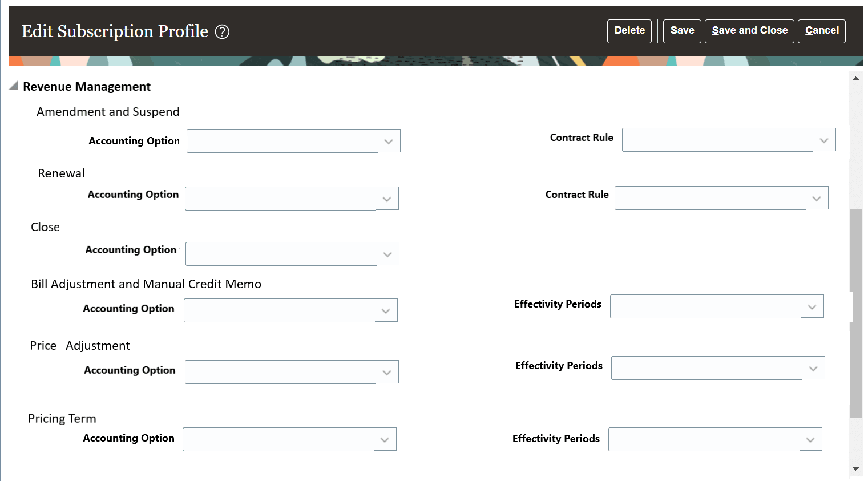Screen dimensions: 868x481
Task: Open Pricing Term Effectivity Periods dropdown
Action: click(715, 439)
